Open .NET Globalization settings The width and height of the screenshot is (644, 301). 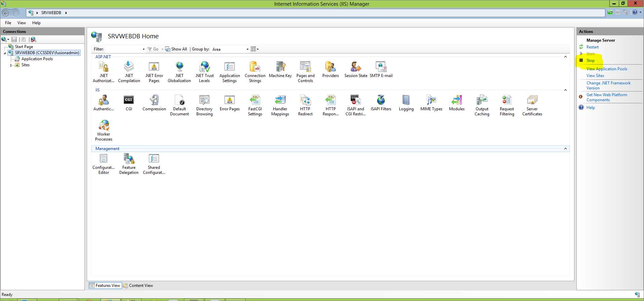(179, 72)
